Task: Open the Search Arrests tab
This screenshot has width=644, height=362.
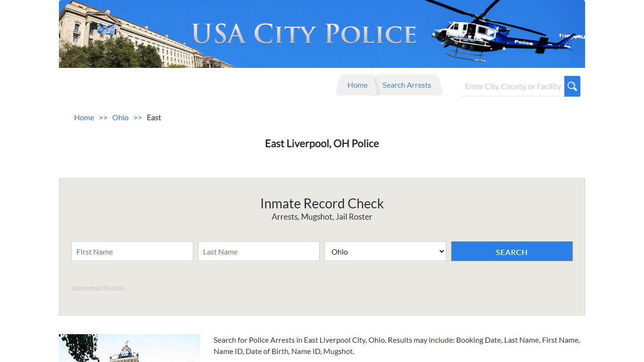Action: tap(406, 85)
